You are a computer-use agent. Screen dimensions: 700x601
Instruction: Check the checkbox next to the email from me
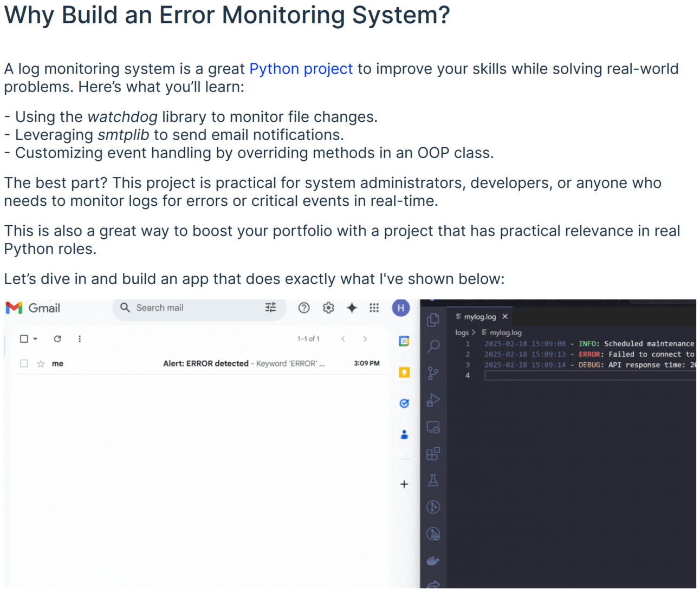(x=24, y=363)
